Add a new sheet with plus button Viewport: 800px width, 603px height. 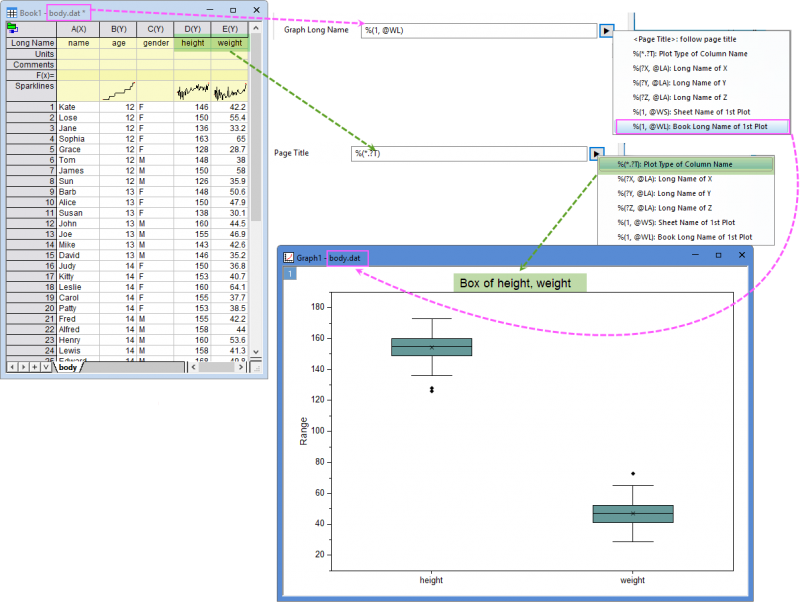(x=35, y=367)
